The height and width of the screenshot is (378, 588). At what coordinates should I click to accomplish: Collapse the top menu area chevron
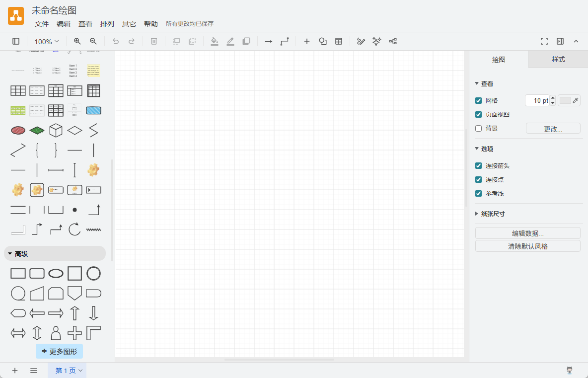coord(576,41)
